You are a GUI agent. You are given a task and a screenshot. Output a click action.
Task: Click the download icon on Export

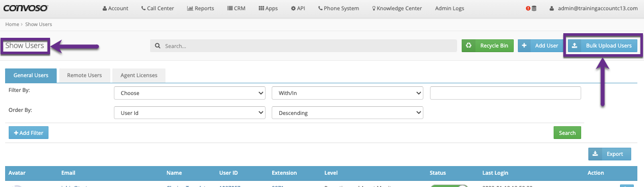(x=595, y=154)
